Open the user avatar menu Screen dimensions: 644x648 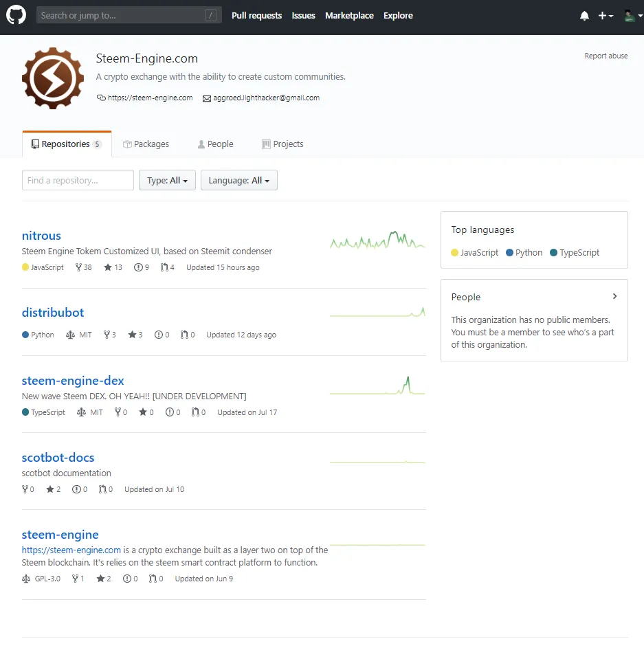pos(633,16)
